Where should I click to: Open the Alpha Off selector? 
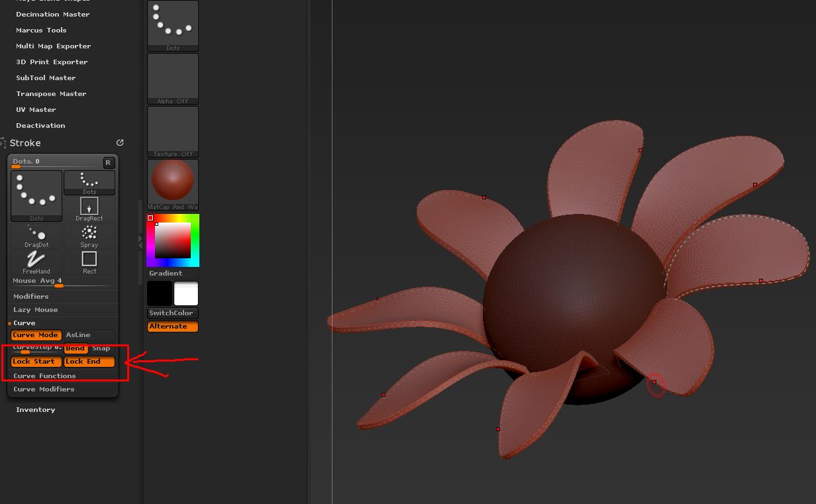click(x=172, y=78)
